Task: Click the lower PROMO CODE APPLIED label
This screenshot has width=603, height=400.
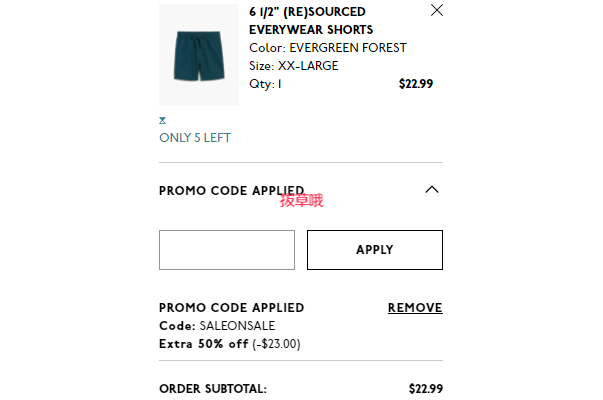Action: click(x=232, y=308)
